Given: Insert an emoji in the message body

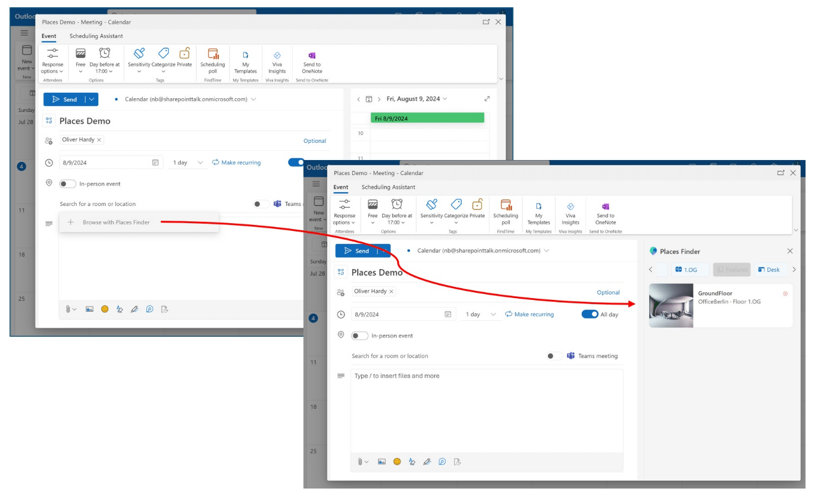Looking at the screenshot, I should (x=397, y=461).
